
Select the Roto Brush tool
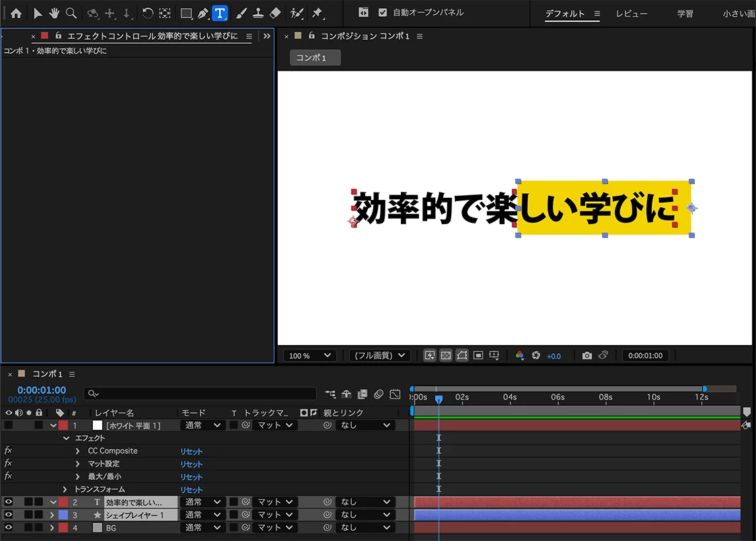(x=297, y=13)
